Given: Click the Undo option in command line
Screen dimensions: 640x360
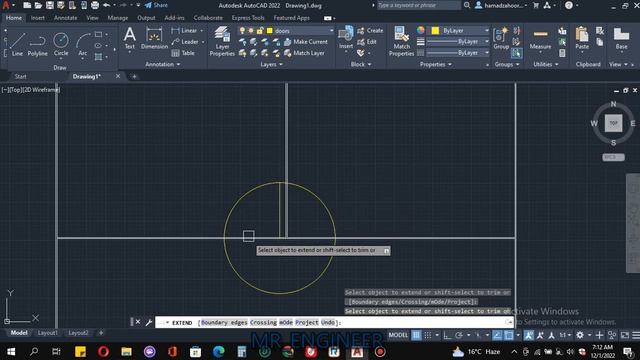Looking at the screenshot, I should tap(327, 322).
